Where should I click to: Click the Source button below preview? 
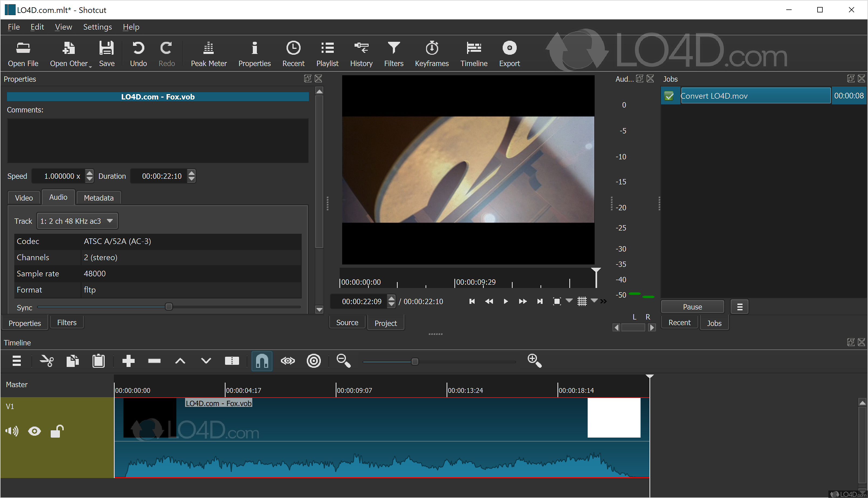pyautogui.click(x=347, y=322)
